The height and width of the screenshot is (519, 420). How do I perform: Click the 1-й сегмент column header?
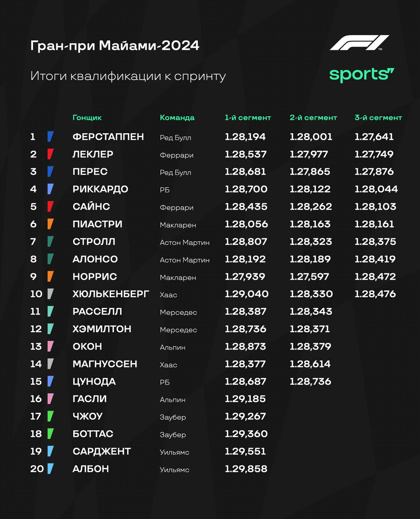(x=248, y=117)
